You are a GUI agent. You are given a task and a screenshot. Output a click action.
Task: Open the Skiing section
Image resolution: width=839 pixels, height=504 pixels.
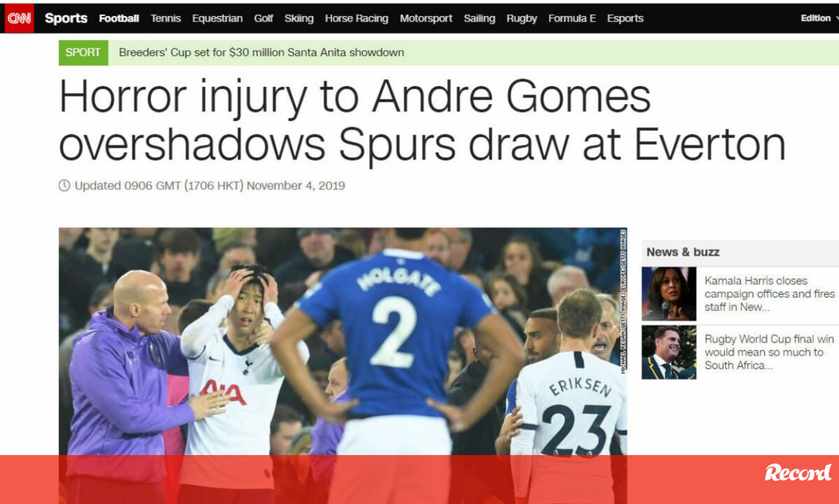pyautogui.click(x=299, y=19)
